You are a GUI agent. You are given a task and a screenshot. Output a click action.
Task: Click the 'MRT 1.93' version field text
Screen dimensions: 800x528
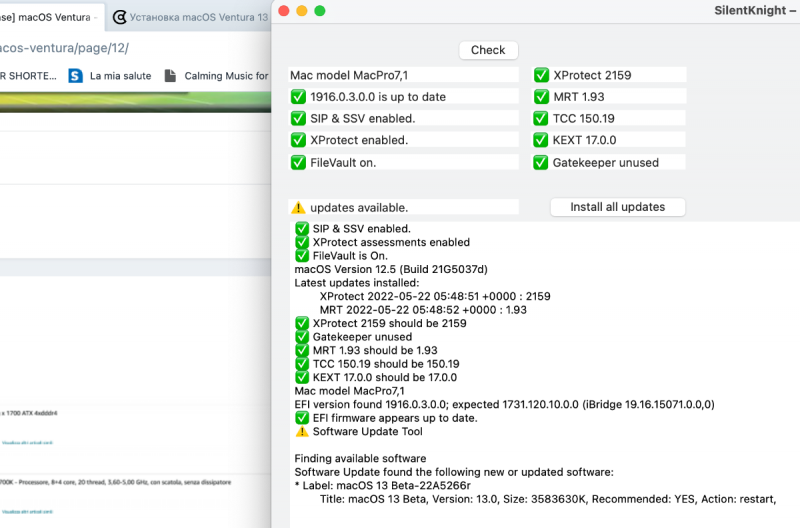tap(579, 96)
